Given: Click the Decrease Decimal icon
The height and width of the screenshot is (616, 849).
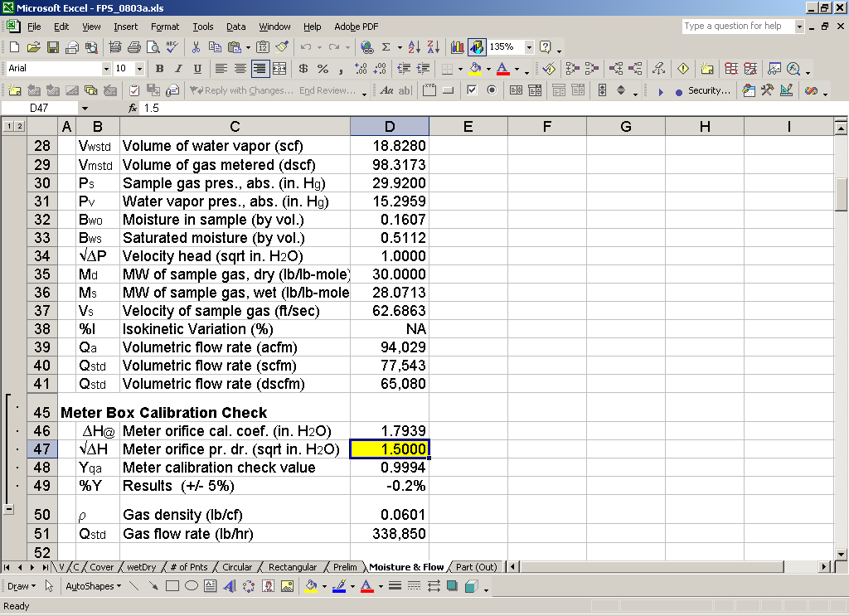Looking at the screenshot, I should 380,69.
